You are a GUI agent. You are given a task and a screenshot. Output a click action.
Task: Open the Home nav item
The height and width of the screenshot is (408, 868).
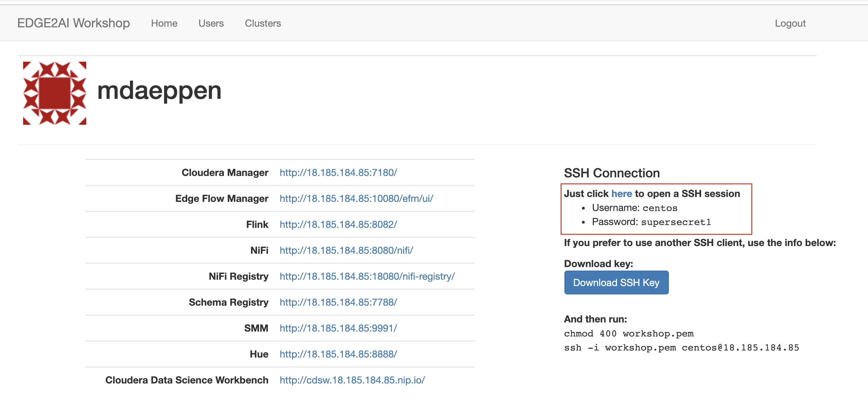164,23
